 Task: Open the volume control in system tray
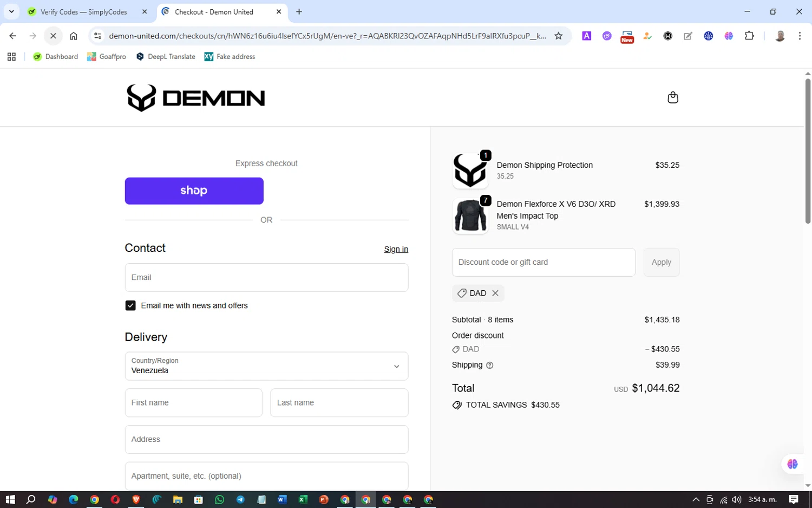736,499
